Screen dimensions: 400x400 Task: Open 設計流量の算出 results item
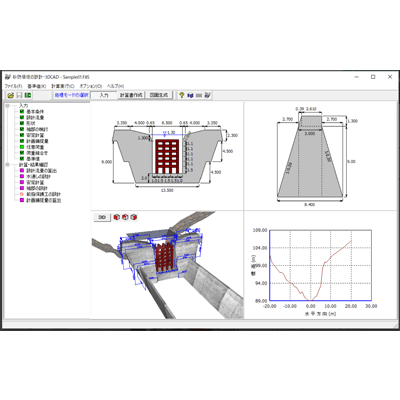pyautogui.click(x=41, y=171)
